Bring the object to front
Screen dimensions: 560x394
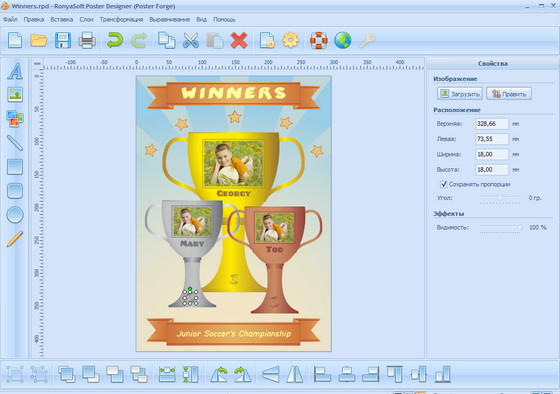(x=67, y=374)
